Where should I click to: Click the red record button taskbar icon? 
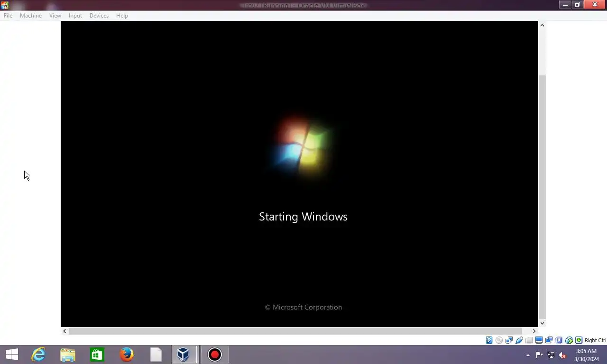215,355
